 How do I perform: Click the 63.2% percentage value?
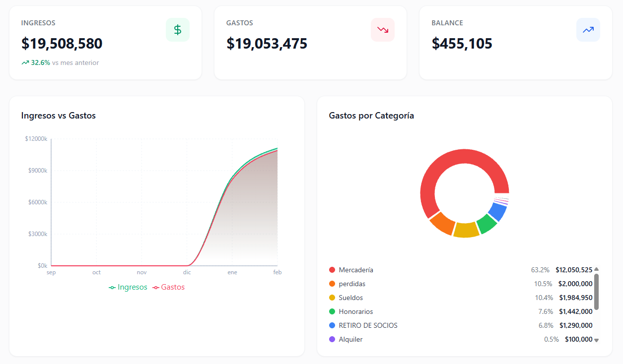[540, 270]
